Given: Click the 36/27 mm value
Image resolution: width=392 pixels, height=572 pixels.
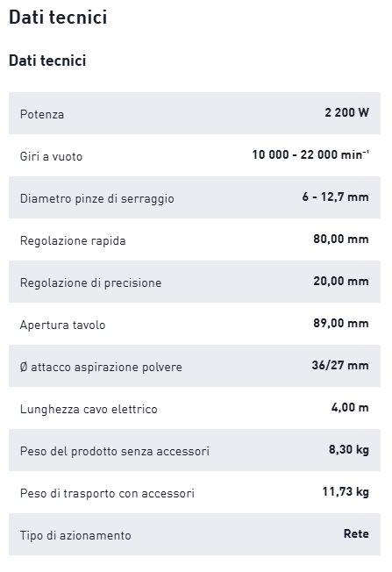Looking at the screenshot, I should pyautogui.click(x=340, y=365).
